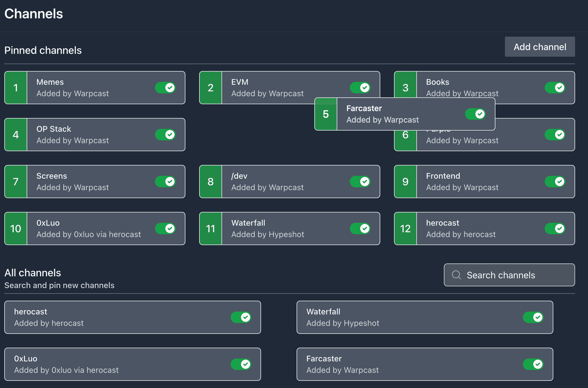Viewport: 588px width, 388px height.
Task: Click the EVM channel name
Action: [x=240, y=82]
